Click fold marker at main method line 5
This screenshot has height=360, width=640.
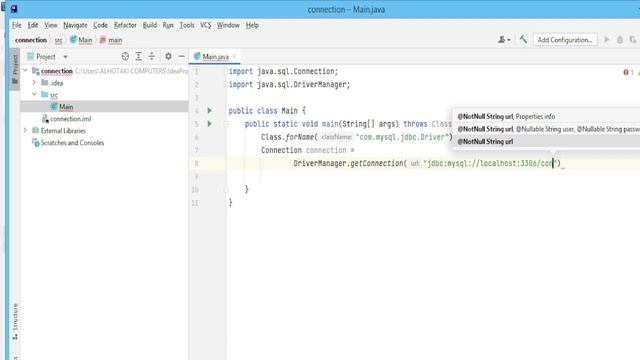click(x=226, y=124)
